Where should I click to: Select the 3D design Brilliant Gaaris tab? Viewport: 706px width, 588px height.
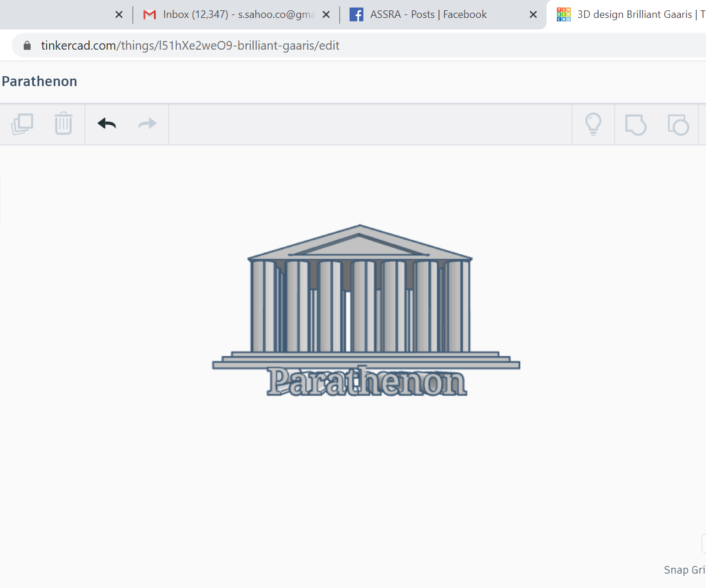click(630, 14)
